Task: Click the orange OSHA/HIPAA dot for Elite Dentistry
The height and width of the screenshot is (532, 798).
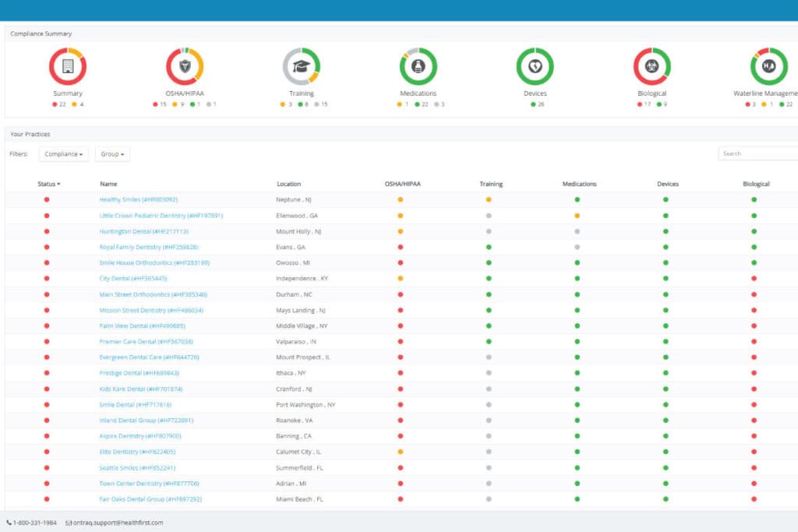Action: pyautogui.click(x=401, y=452)
